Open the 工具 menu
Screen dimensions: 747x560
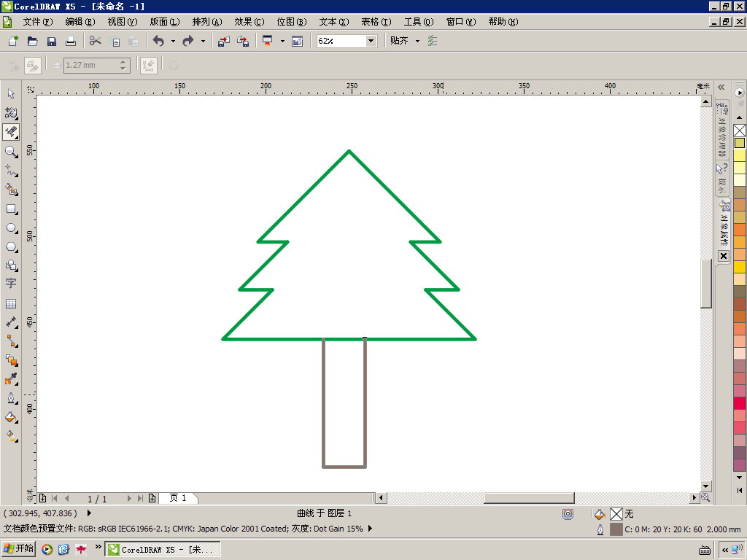pos(419,22)
